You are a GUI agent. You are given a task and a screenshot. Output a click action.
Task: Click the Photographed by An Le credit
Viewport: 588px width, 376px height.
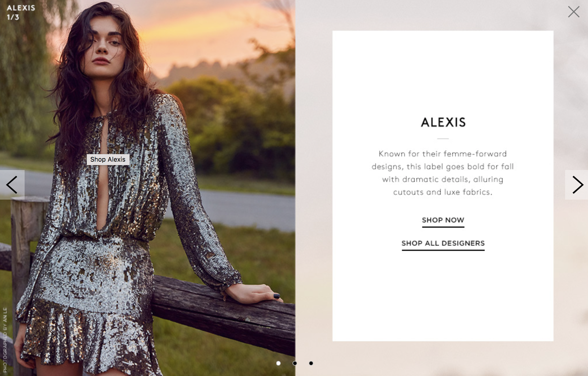coord(5,340)
